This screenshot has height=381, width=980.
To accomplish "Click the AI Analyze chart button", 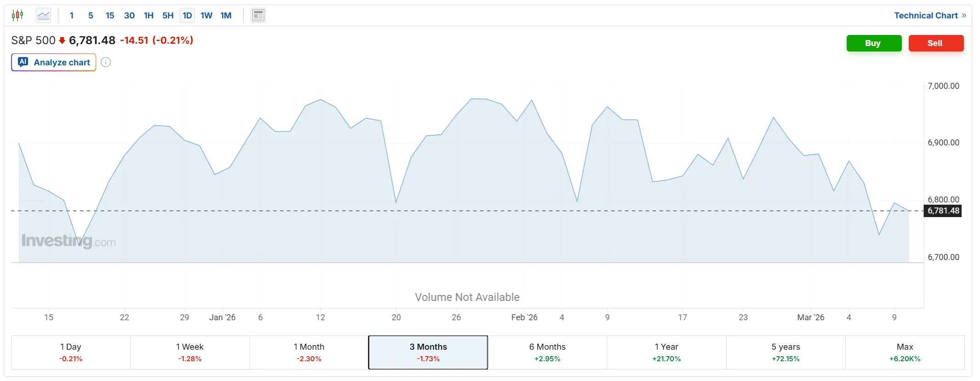I will coord(54,62).
